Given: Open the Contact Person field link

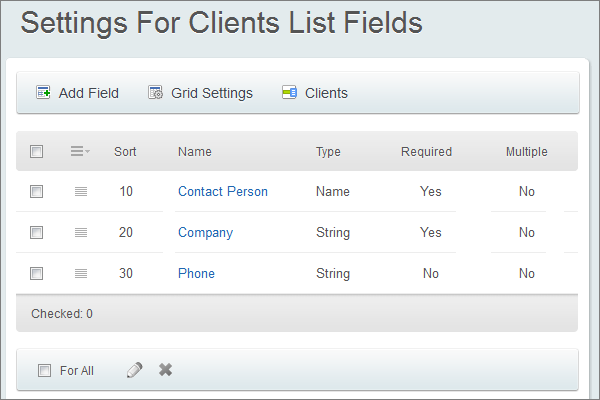Looking at the screenshot, I should tap(222, 192).
